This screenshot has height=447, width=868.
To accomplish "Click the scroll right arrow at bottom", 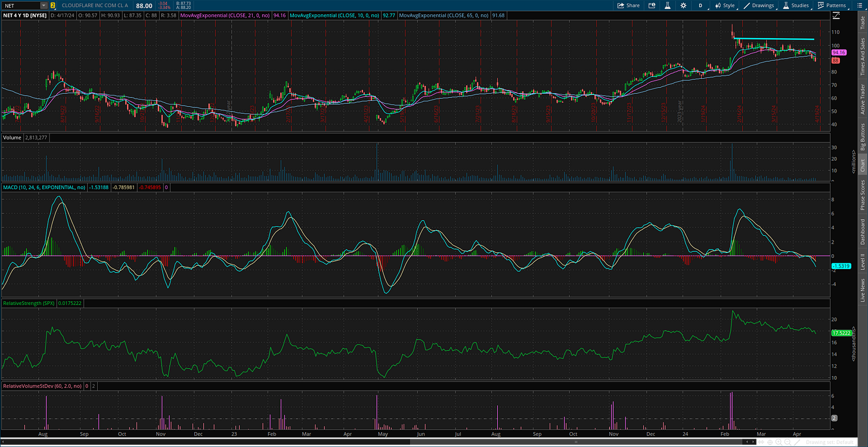I will 753,442.
